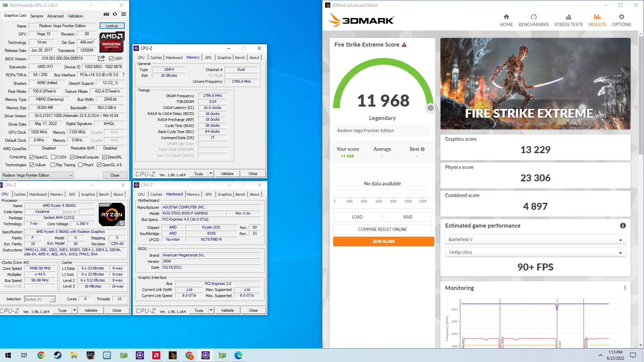Toggle UEFI checkbox in GPU-Z
The image size is (644, 362).
click(111, 58)
